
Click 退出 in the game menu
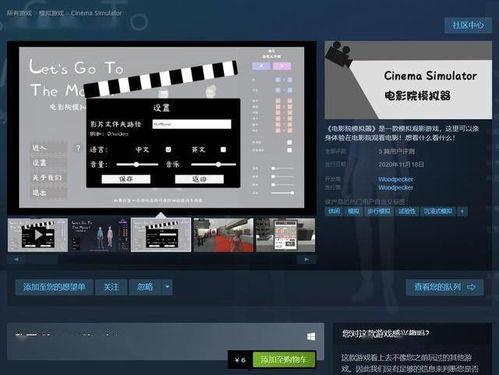click(x=49, y=192)
